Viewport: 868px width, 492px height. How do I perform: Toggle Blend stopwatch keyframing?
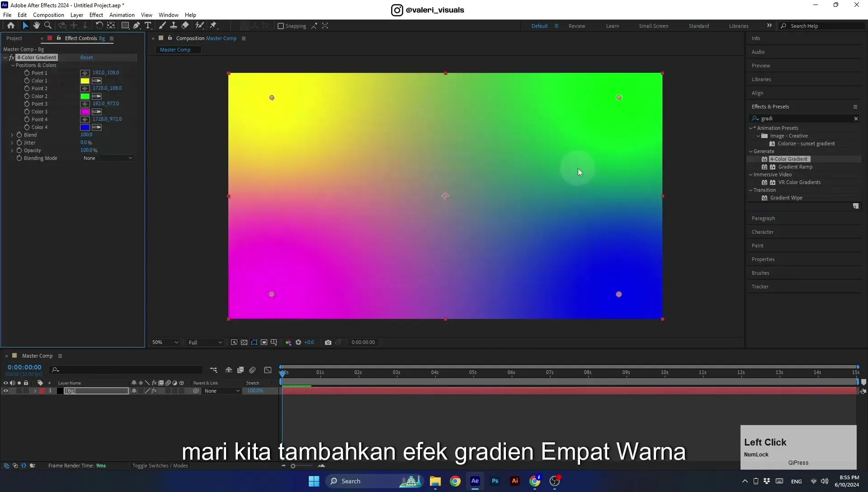[19, 135]
